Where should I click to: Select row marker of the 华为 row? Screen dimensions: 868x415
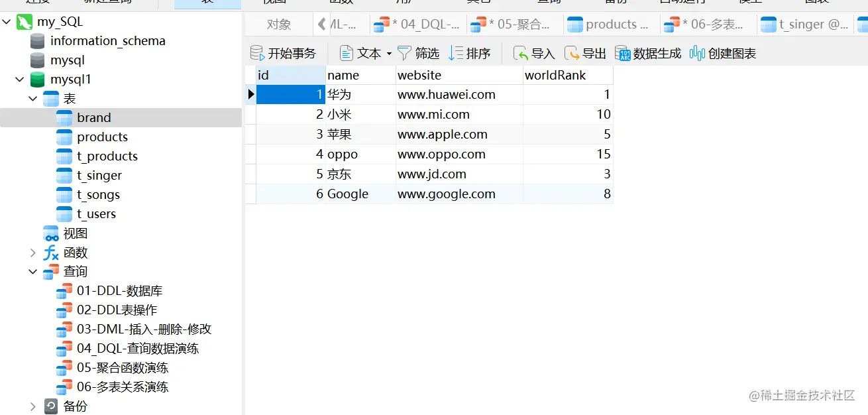[x=250, y=95]
